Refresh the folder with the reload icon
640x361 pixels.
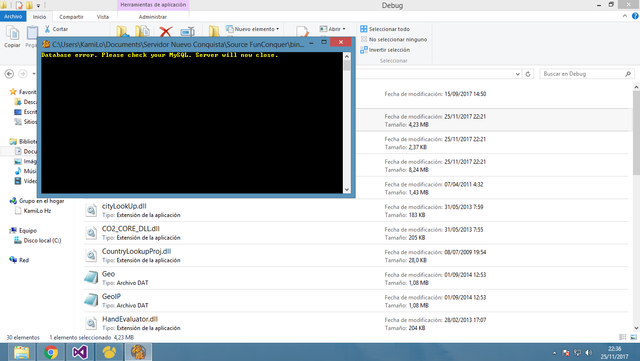(528, 74)
